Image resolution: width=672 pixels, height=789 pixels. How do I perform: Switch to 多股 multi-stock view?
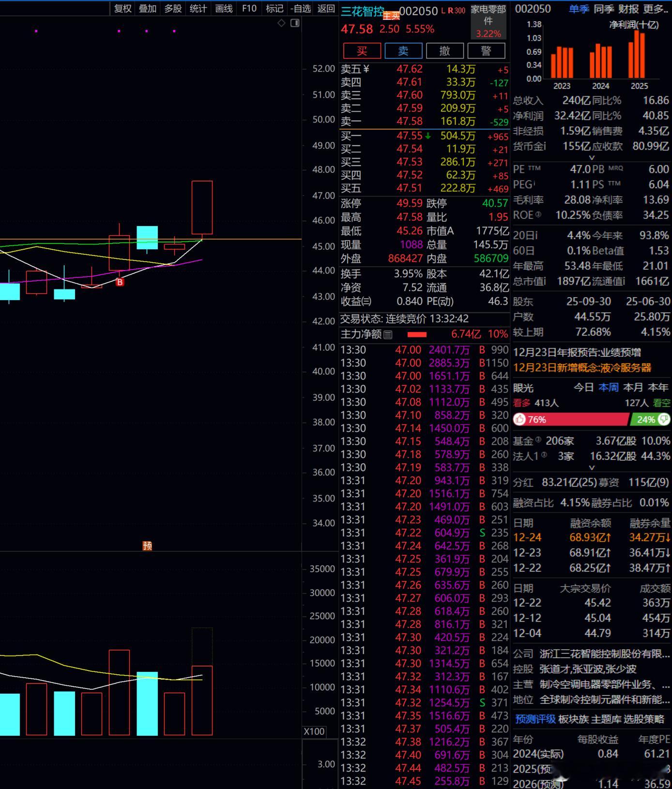(x=173, y=8)
